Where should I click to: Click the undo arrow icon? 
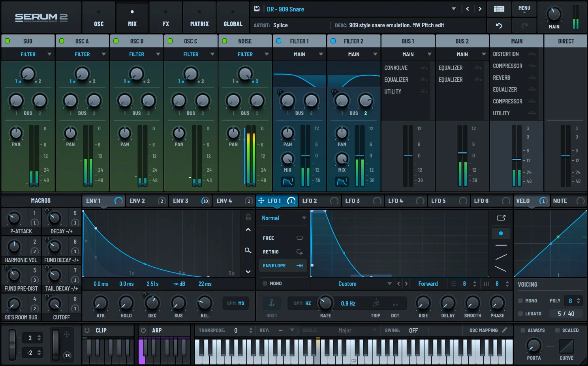click(x=499, y=26)
